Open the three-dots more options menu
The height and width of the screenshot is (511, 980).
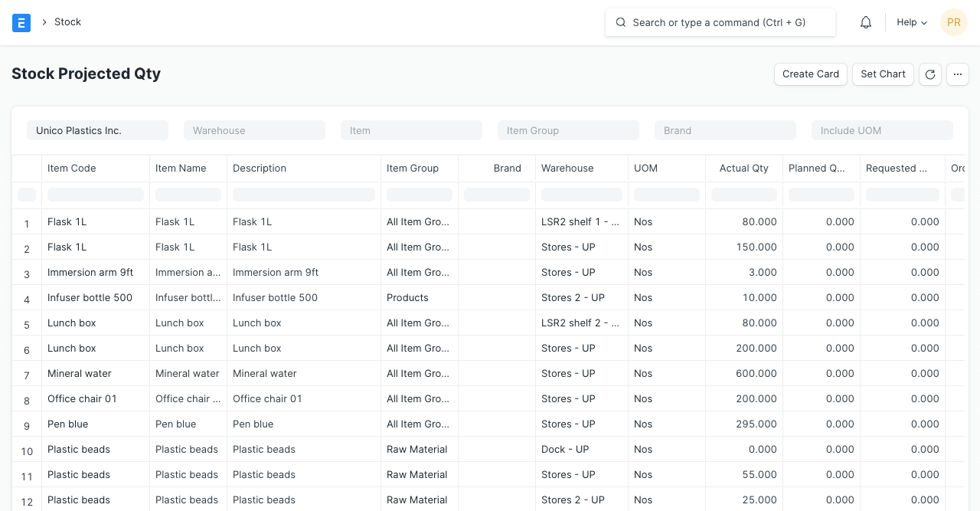[958, 74]
